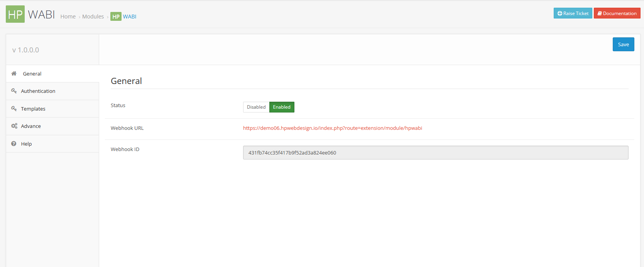Click the gears icon beside Advance
Image resolution: width=644 pixels, height=267 pixels.
point(14,126)
